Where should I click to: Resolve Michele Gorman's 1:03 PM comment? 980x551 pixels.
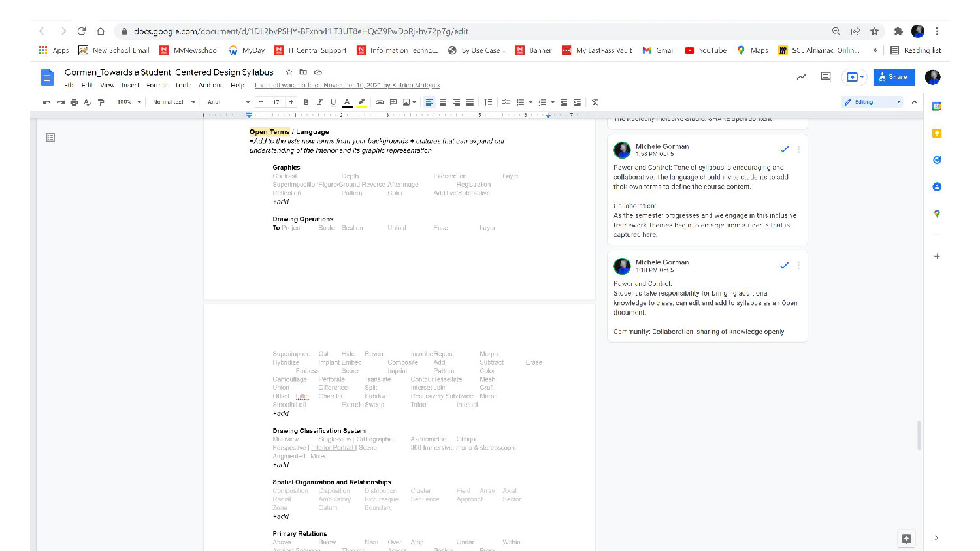pyautogui.click(x=784, y=150)
